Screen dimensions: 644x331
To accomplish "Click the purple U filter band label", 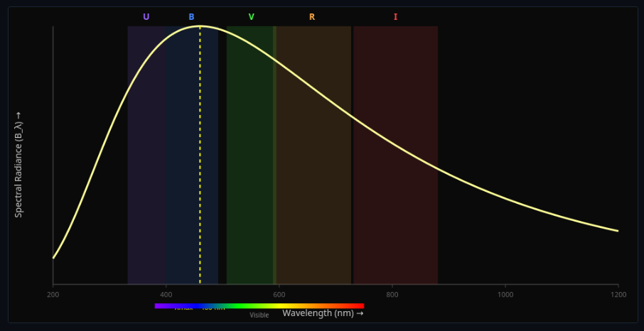I will (146, 17).
